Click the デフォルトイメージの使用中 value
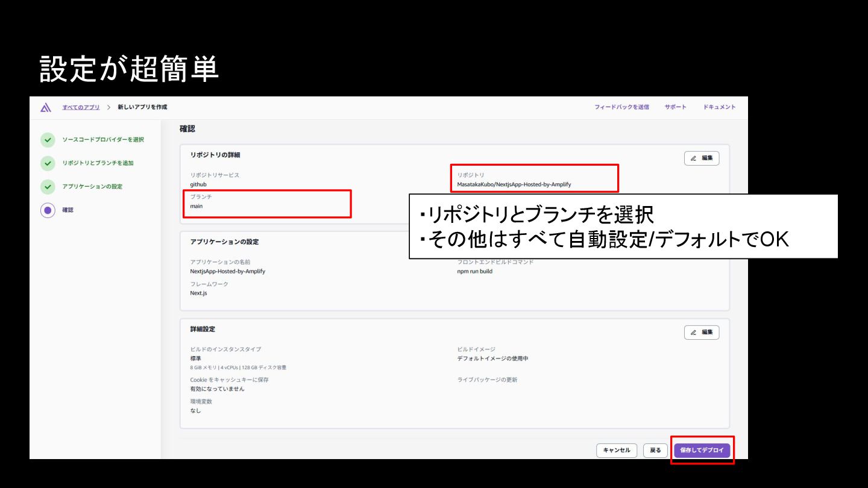868x488 pixels. 493,358
